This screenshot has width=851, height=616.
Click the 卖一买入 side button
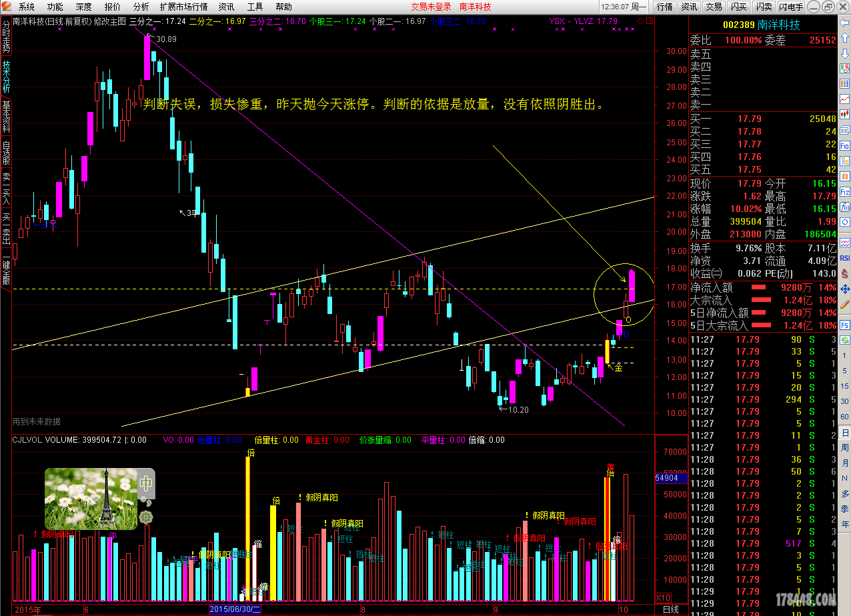coord(6,189)
